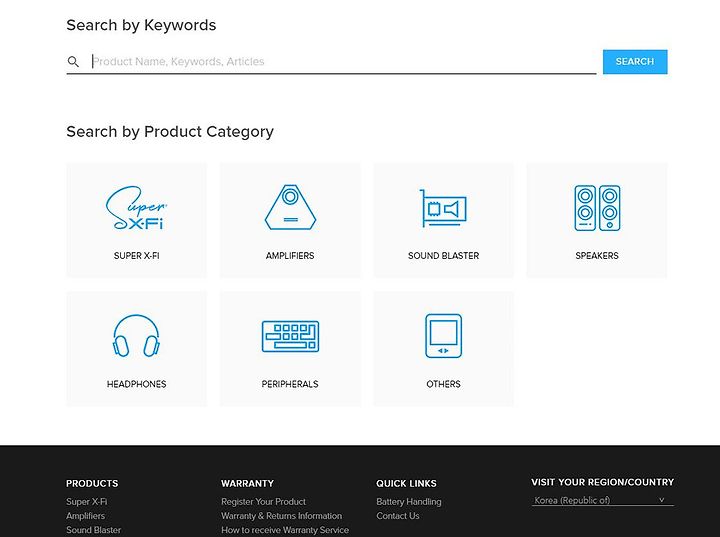
Task: Click the OTHERS category label
Action: pos(443,384)
